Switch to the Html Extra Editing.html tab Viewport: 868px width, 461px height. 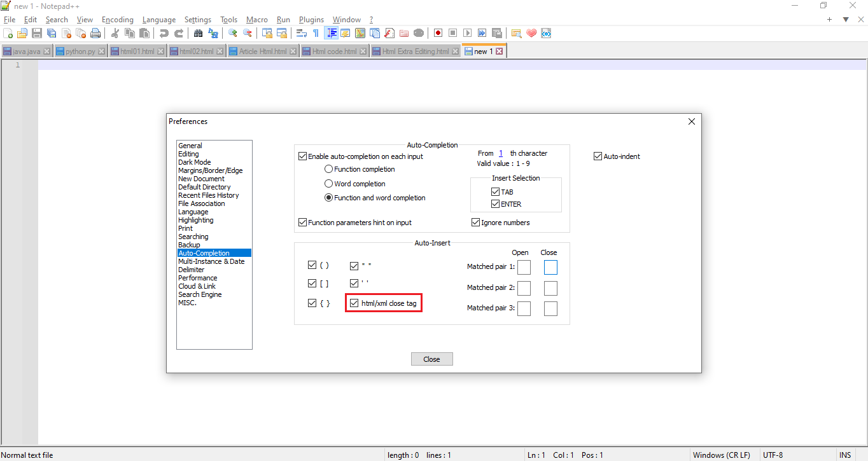point(416,52)
